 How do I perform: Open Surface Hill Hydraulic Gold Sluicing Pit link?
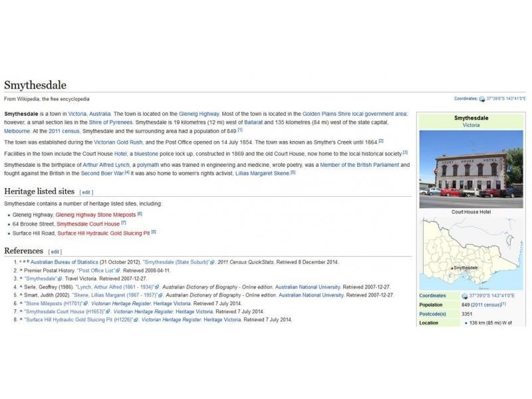103,233
